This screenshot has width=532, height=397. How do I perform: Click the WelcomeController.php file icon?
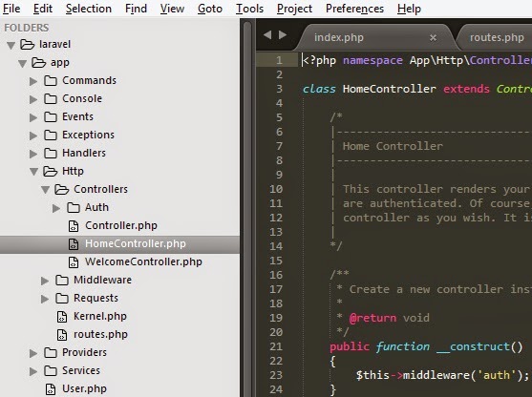[74, 262]
